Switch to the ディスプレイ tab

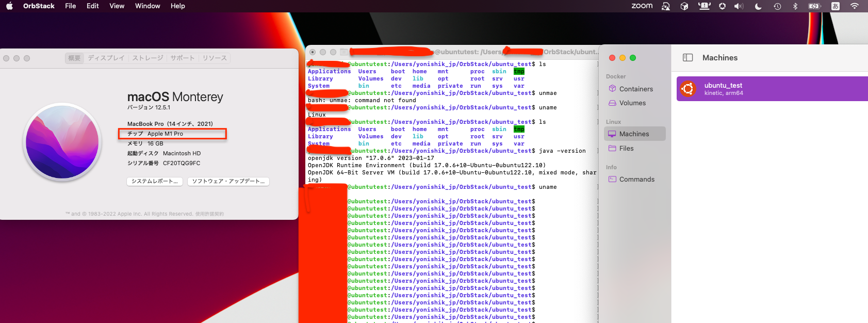pos(106,58)
